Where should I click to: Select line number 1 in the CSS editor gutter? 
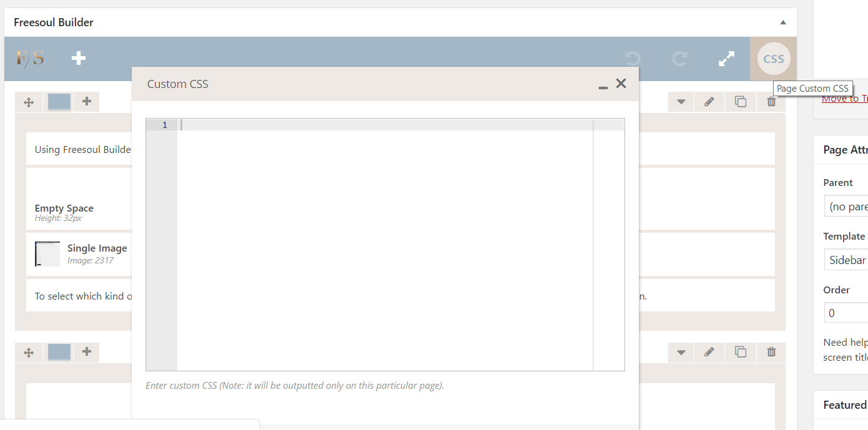pos(164,125)
